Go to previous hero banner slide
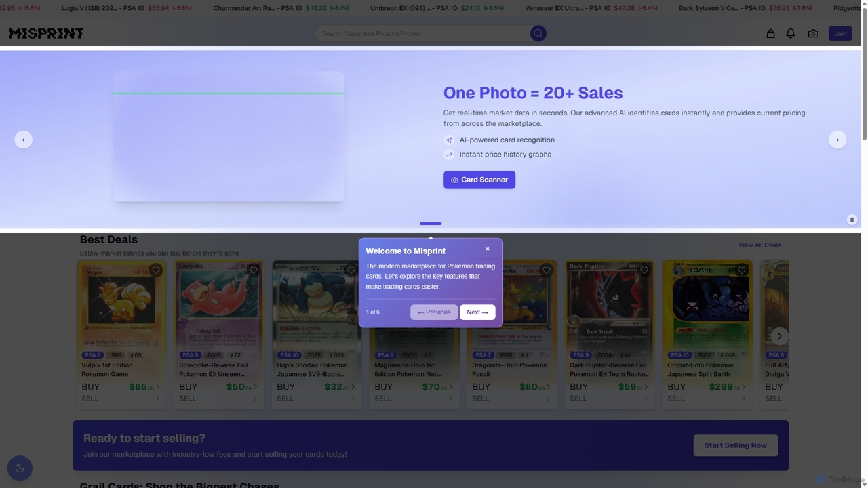Image resolution: width=868 pixels, height=488 pixels. coord(23,140)
